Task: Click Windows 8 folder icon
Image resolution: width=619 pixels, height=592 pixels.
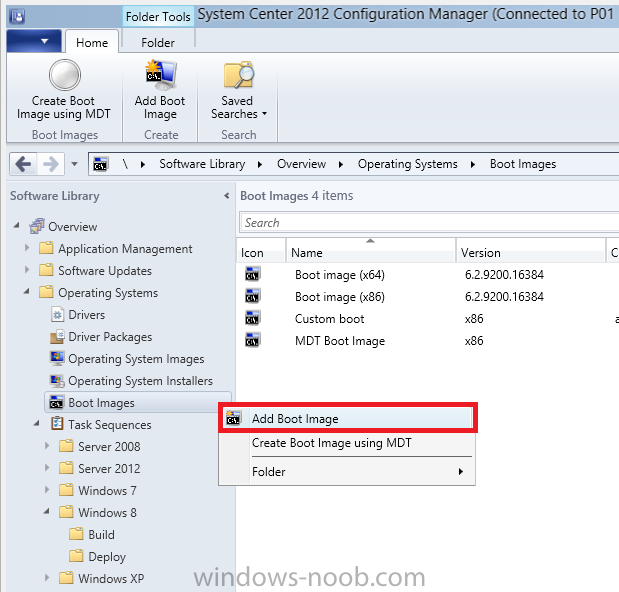Action: [66, 512]
